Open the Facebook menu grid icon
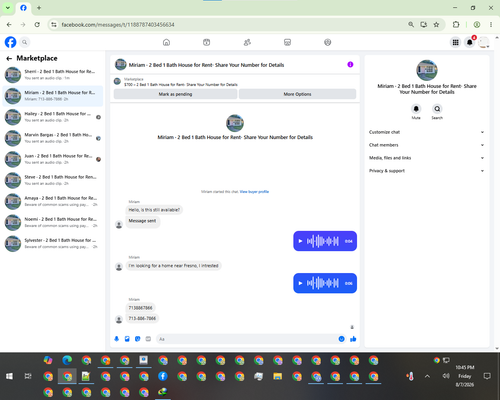500x400 pixels. point(455,42)
